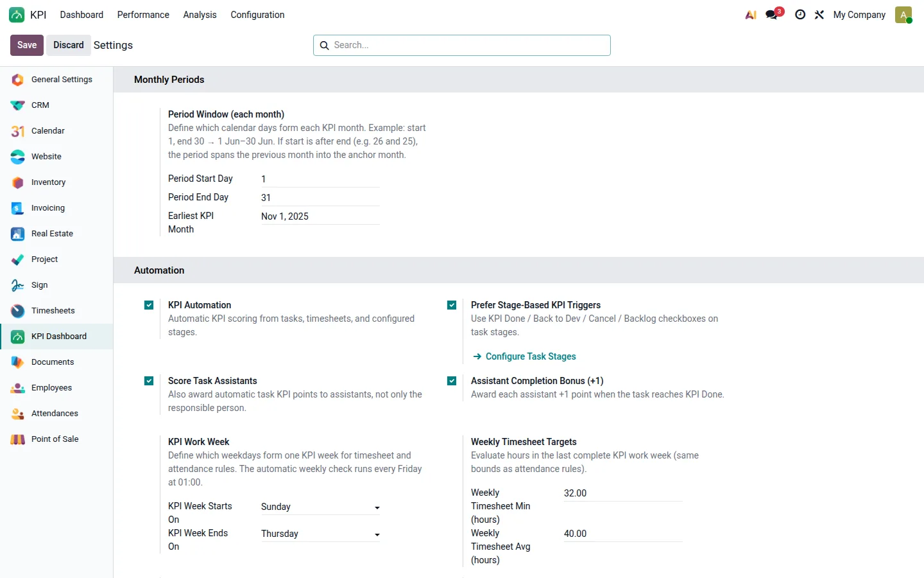
Task: Select KPI Dashboard in the settings sidebar
Action: [x=56, y=337]
